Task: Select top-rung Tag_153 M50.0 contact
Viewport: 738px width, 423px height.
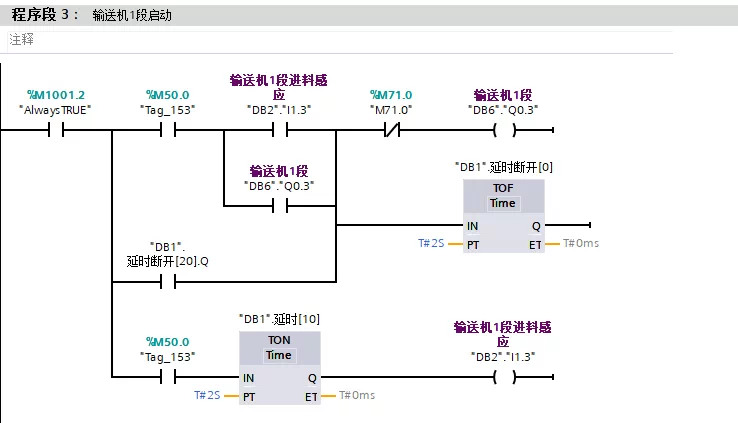Action: pos(168,129)
